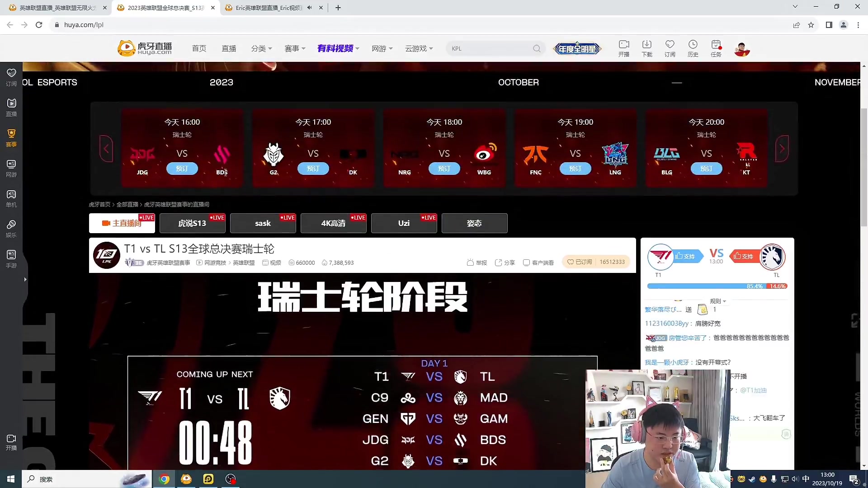Open the Windows Start menu
Screen dimensions: 868x488
coord(11,479)
